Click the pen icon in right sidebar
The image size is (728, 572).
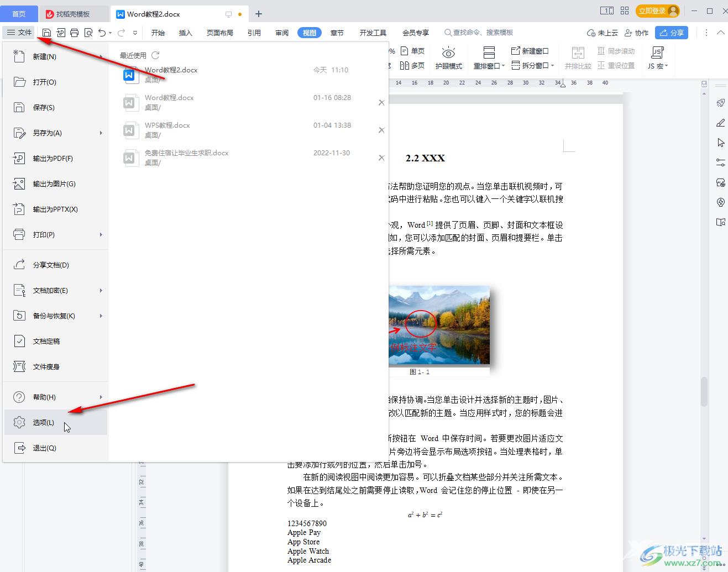[x=720, y=123]
